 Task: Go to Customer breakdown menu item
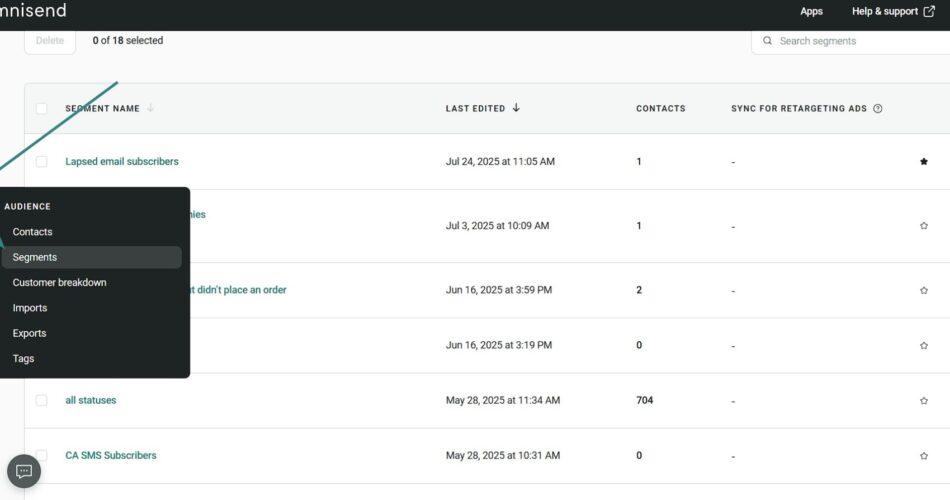[59, 283]
